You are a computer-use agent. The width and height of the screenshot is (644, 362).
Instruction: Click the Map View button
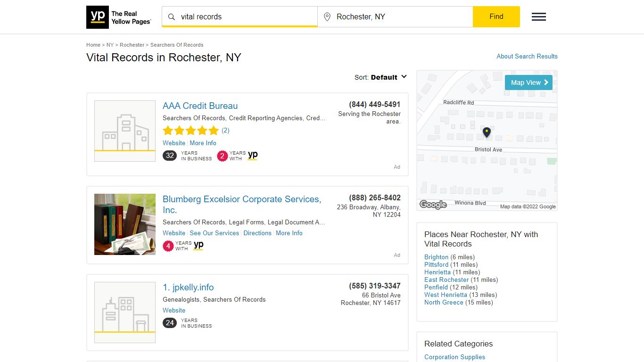click(x=528, y=82)
